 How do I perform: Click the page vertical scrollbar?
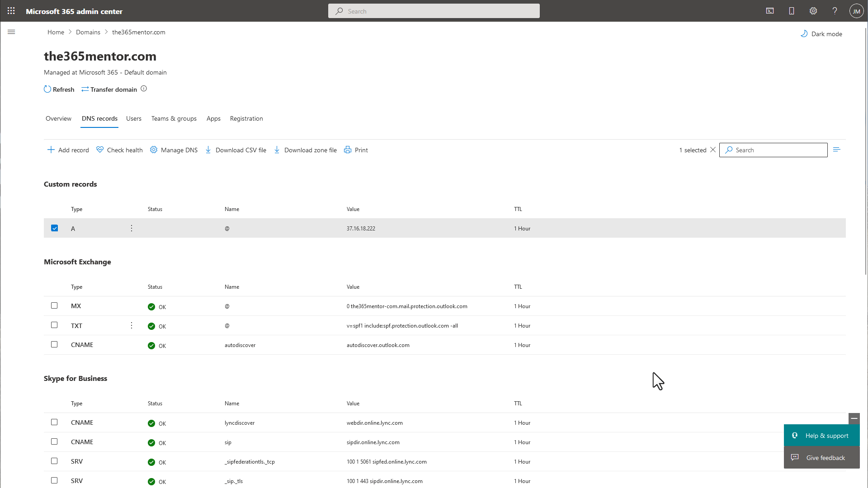pyautogui.click(x=866, y=151)
